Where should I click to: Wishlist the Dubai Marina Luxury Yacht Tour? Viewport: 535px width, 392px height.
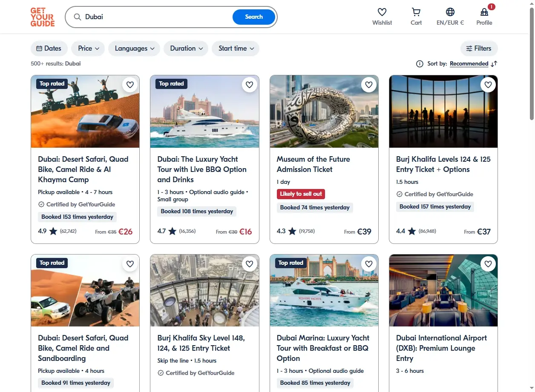(369, 264)
